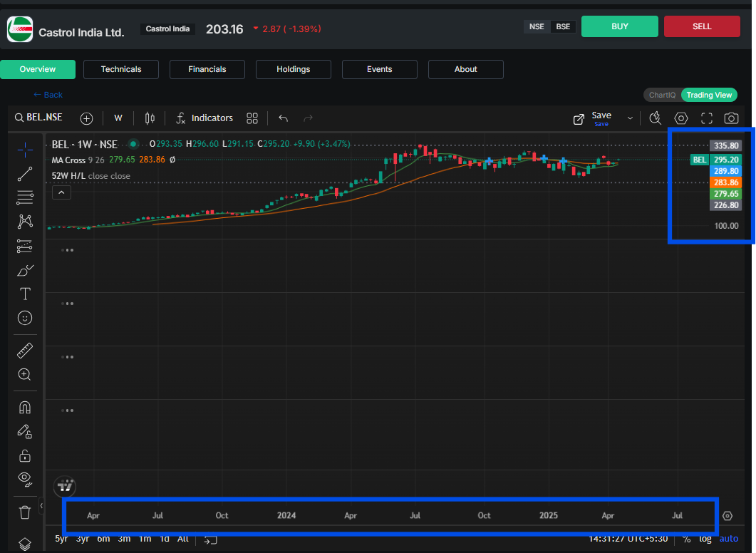Image resolution: width=756 pixels, height=553 pixels.
Task: Open the Indicators dialog
Action: (204, 118)
